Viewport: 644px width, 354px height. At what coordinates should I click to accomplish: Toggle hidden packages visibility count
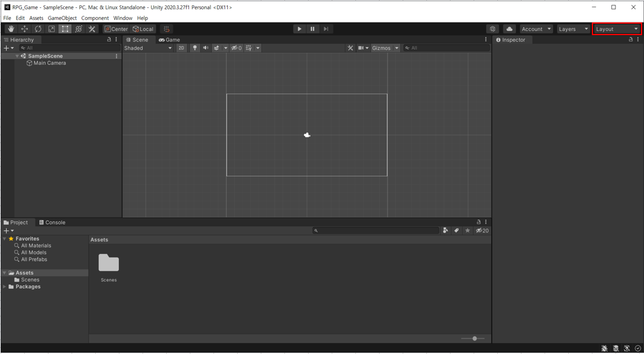482,231
